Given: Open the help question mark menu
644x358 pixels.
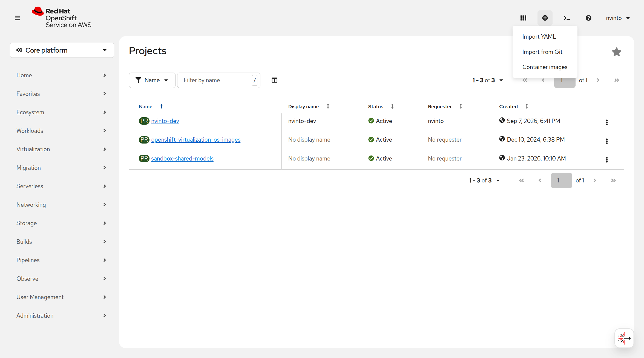Looking at the screenshot, I should [x=588, y=18].
